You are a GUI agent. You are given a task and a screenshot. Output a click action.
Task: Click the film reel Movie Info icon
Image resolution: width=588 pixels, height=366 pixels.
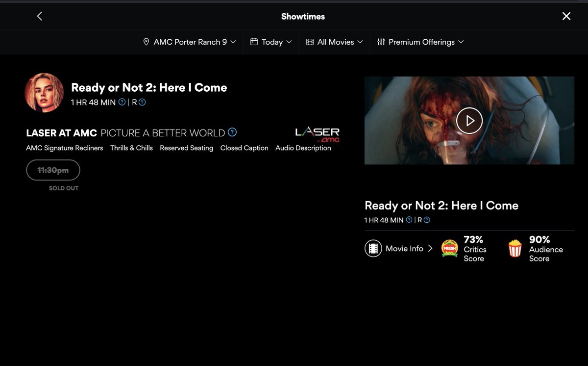(373, 249)
